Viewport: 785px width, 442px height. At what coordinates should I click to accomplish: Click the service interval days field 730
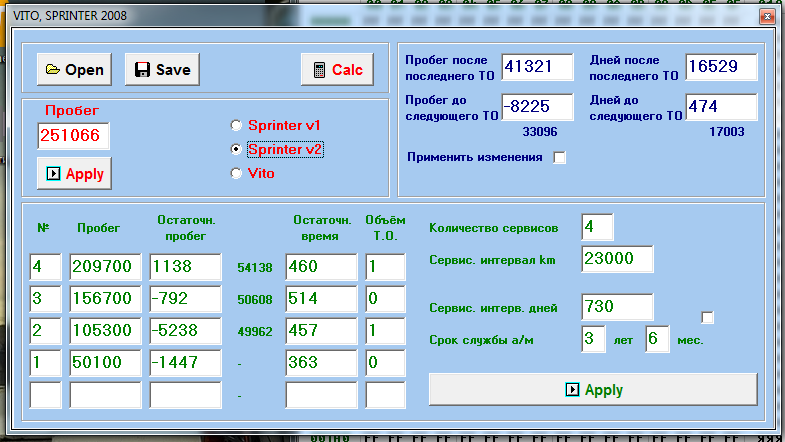[x=617, y=307]
